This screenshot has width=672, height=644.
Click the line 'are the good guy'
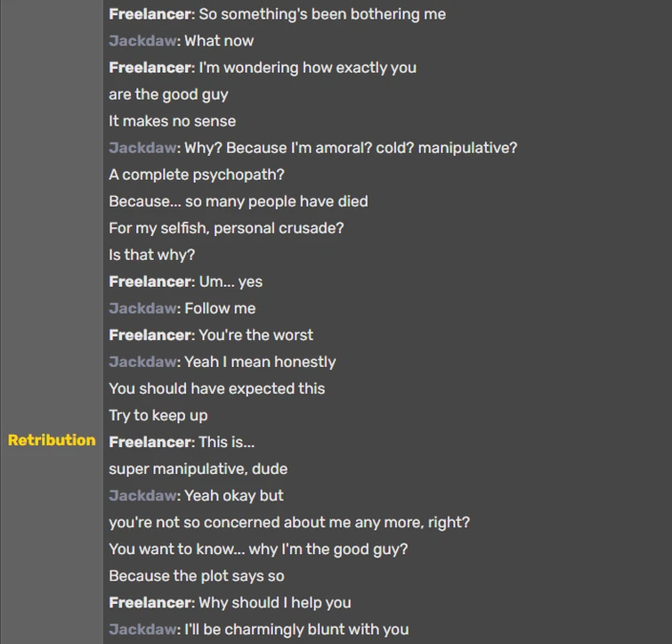[x=168, y=94]
